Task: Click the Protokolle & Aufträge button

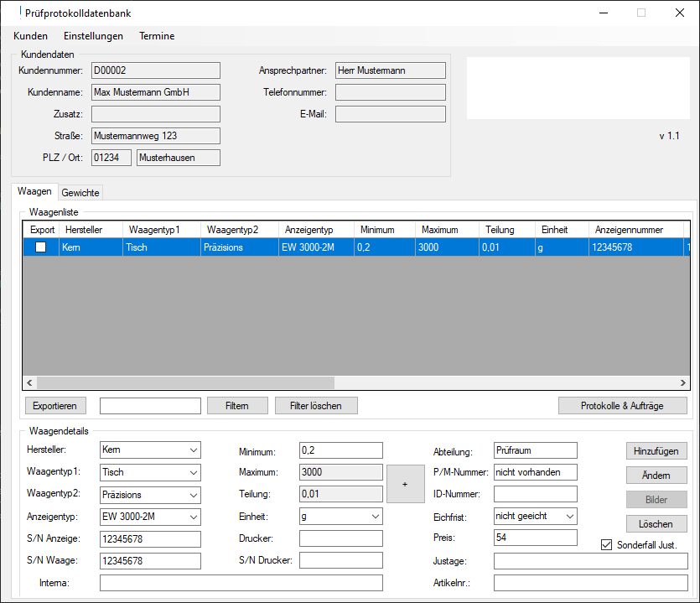Action: [x=622, y=406]
